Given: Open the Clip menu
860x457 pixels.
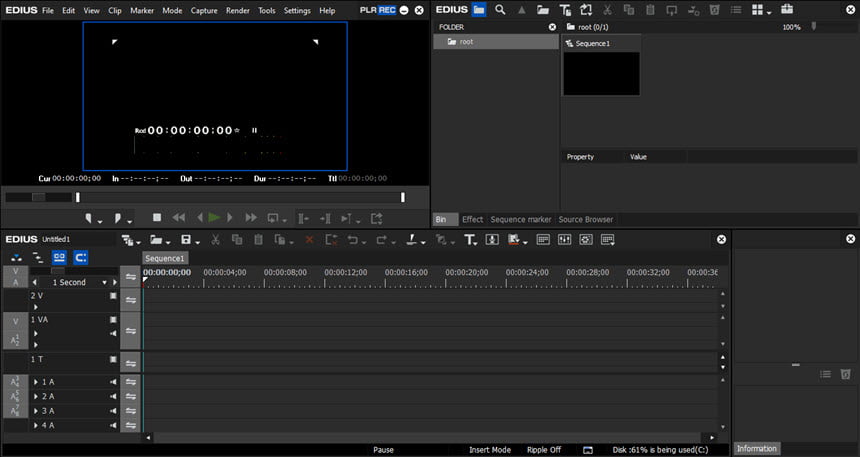Looking at the screenshot, I should tap(115, 10).
